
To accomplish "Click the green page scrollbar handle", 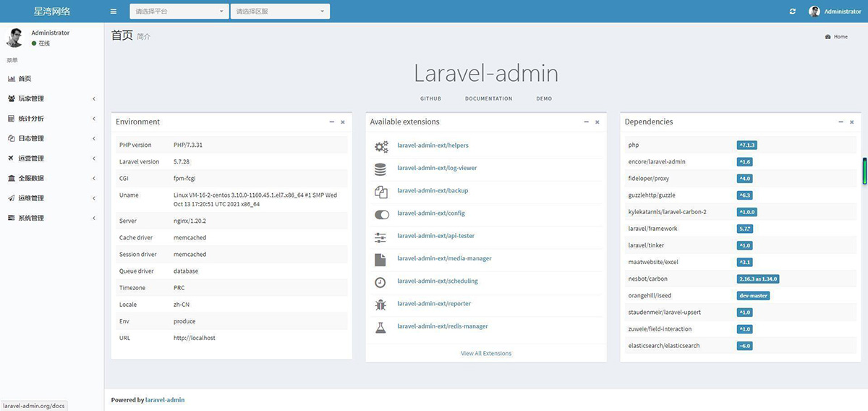I will coord(864,171).
